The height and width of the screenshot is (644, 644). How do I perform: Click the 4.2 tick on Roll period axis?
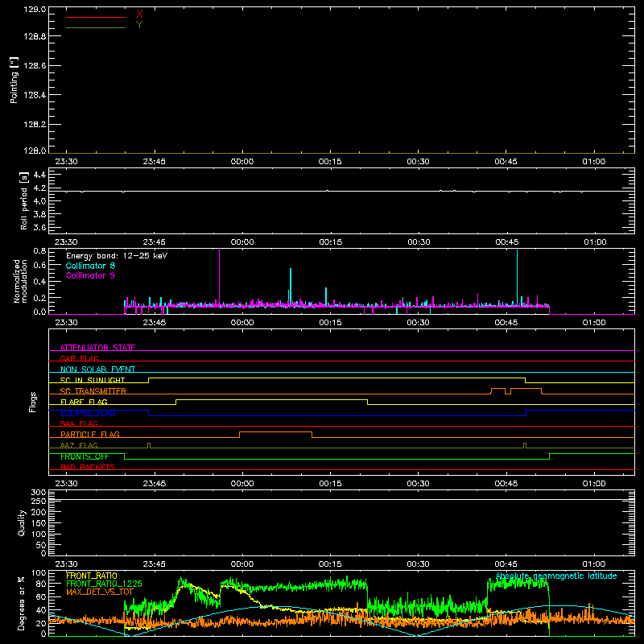pos(39,188)
